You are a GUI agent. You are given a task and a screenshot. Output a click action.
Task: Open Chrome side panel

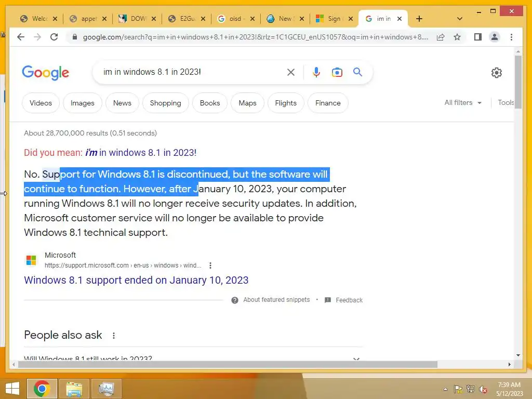pyautogui.click(x=478, y=37)
